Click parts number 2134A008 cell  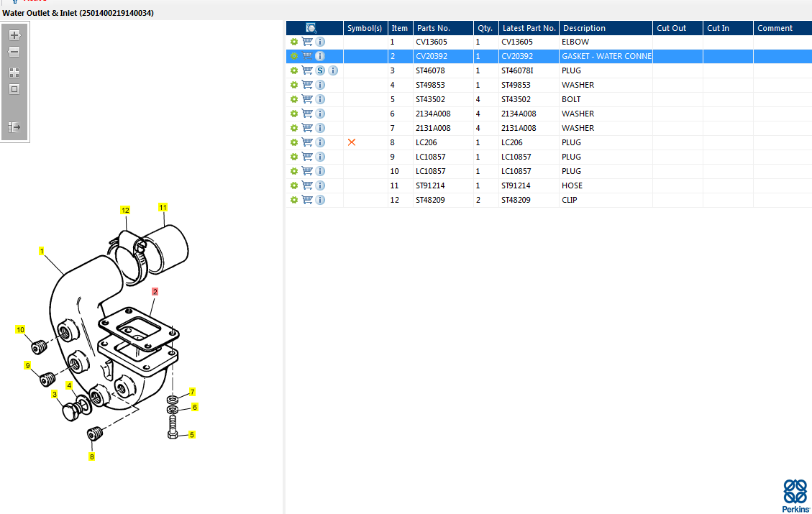coord(443,114)
